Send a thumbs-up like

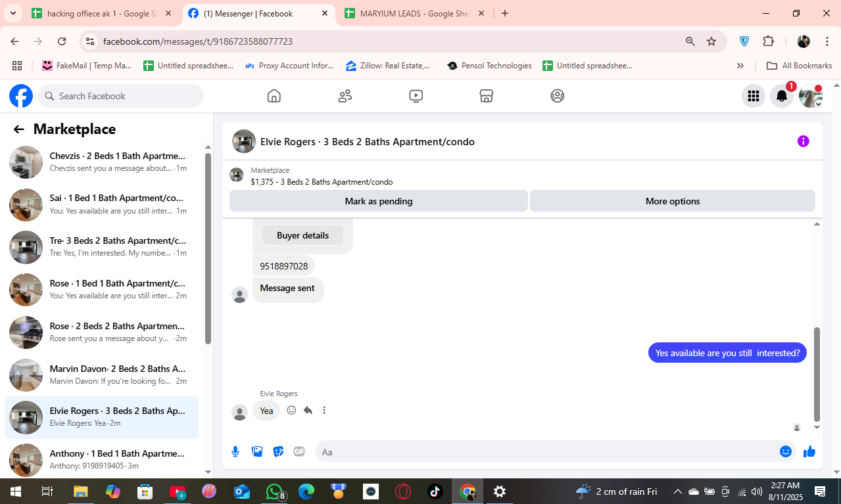tap(809, 451)
